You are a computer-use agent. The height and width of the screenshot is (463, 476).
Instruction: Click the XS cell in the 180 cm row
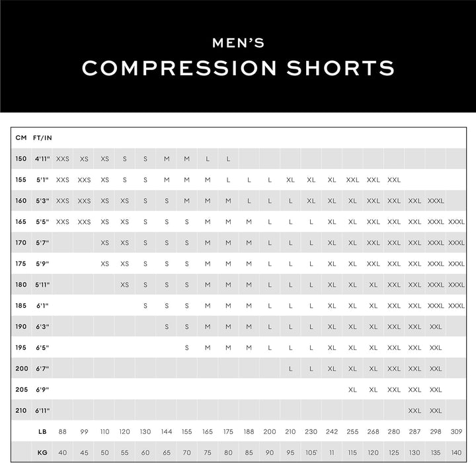(x=125, y=285)
